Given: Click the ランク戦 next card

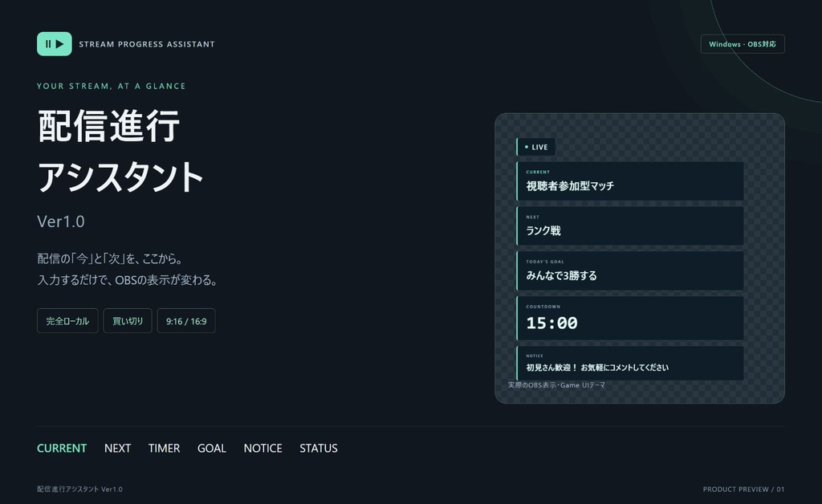Looking at the screenshot, I should tap(629, 226).
